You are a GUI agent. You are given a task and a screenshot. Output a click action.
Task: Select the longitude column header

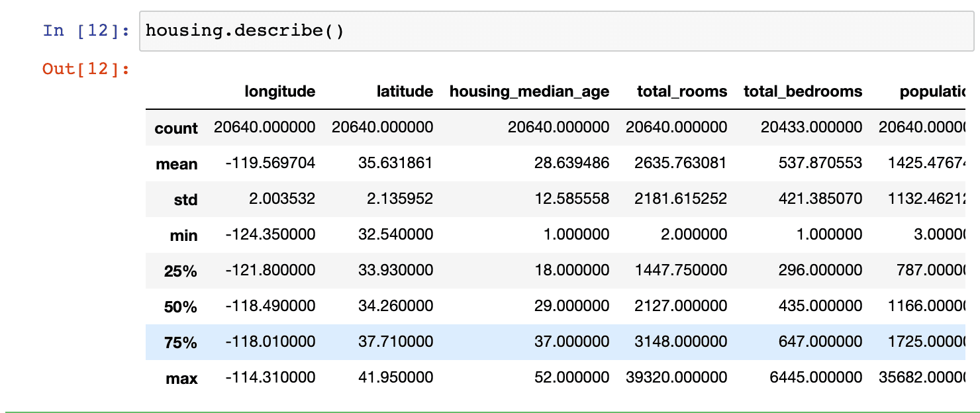[x=279, y=91]
